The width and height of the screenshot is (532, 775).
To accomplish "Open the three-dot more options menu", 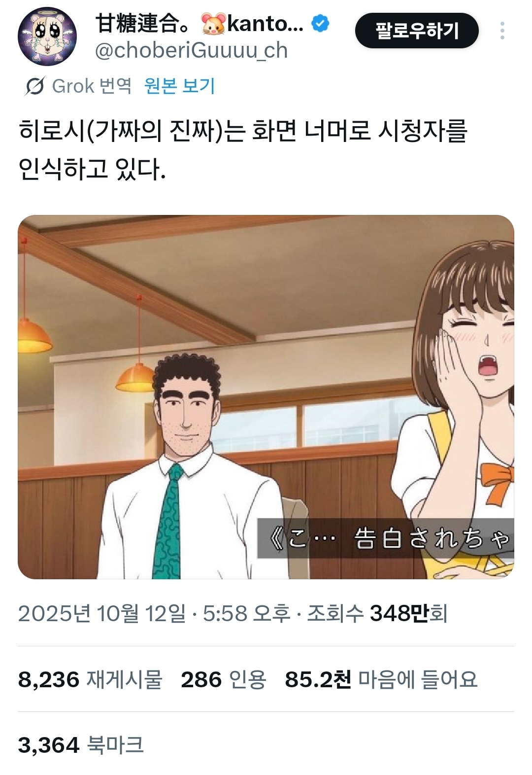I will [x=502, y=31].
